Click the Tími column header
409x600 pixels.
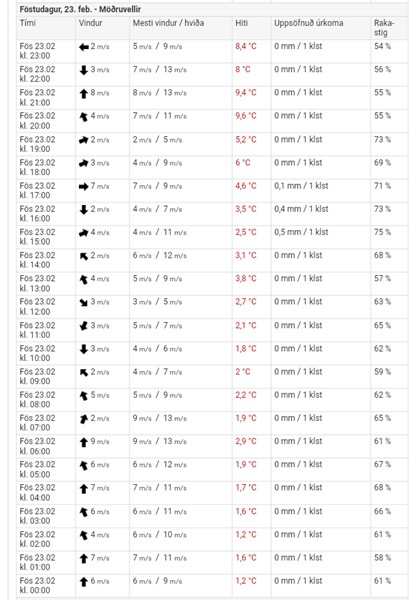(x=28, y=23)
